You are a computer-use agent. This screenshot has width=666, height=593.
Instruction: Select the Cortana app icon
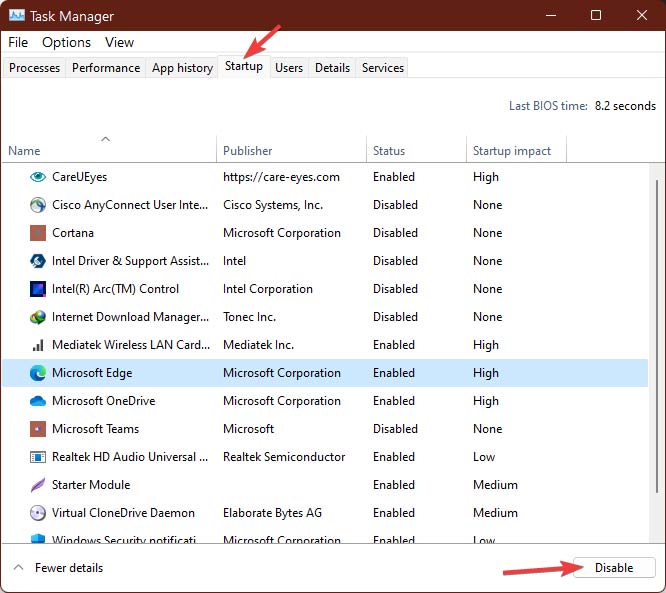click(38, 233)
